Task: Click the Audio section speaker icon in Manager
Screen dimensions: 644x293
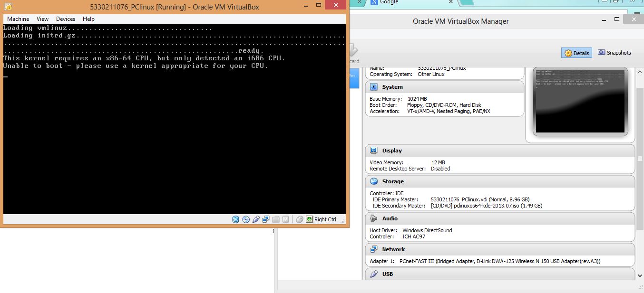Action: coord(373,218)
